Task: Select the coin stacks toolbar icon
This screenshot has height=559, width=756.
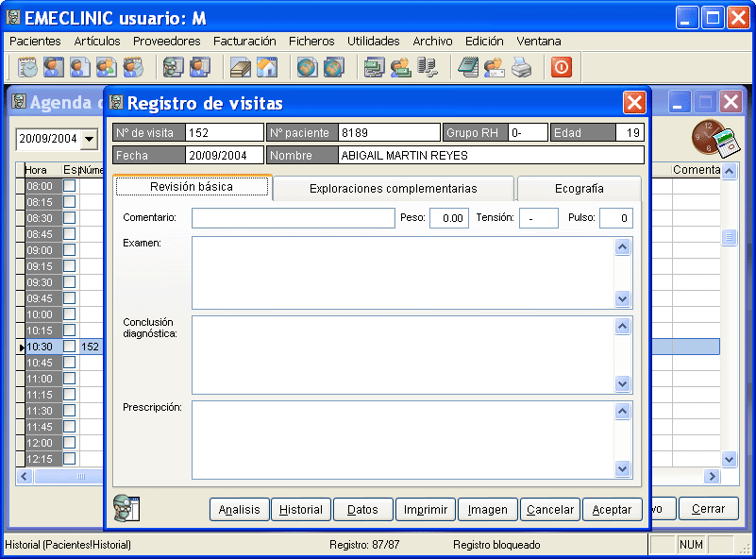Action: click(428, 67)
